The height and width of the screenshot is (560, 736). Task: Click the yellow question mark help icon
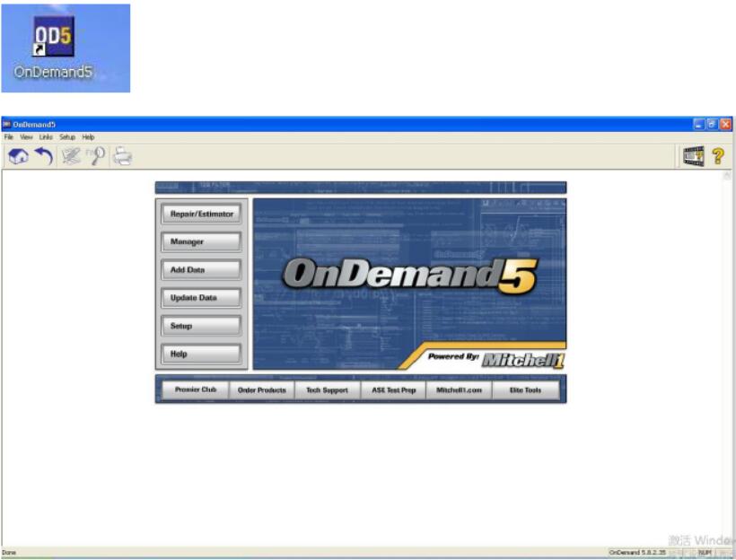pyautogui.click(x=718, y=156)
